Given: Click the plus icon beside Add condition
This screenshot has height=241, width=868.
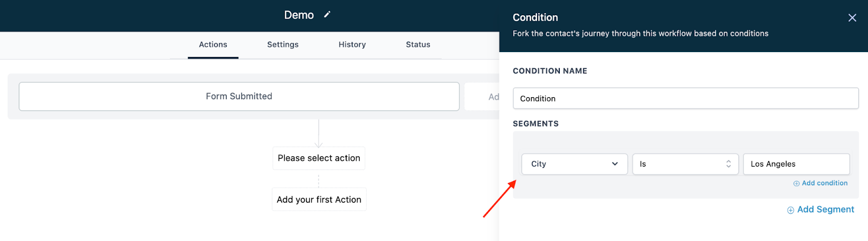Looking at the screenshot, I should [x=796, y=183].
